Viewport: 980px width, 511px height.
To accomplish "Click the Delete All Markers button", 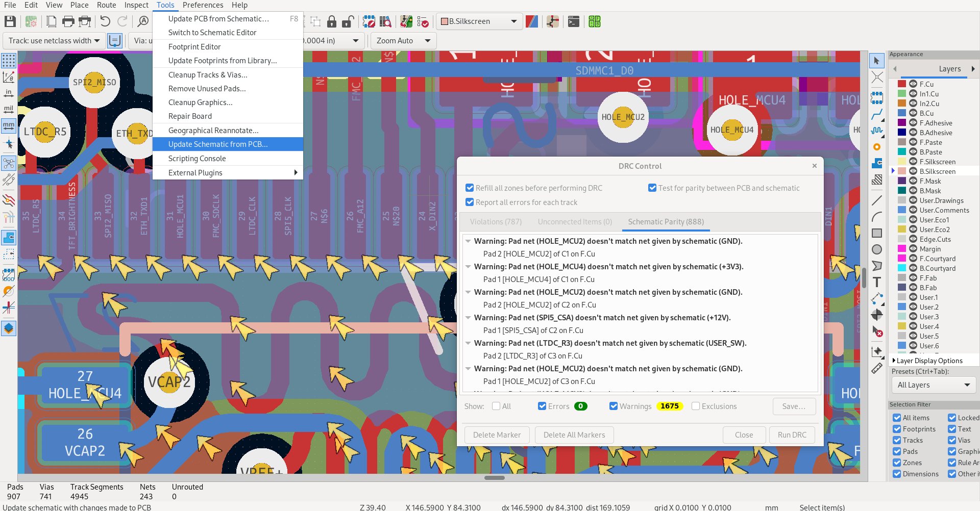I will click(x=574, y=435).
